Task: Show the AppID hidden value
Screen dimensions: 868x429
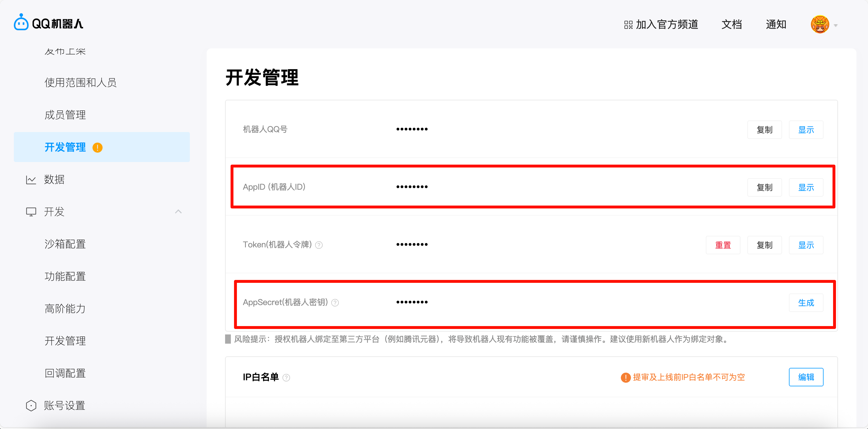Action: click(x=806, y=187)
